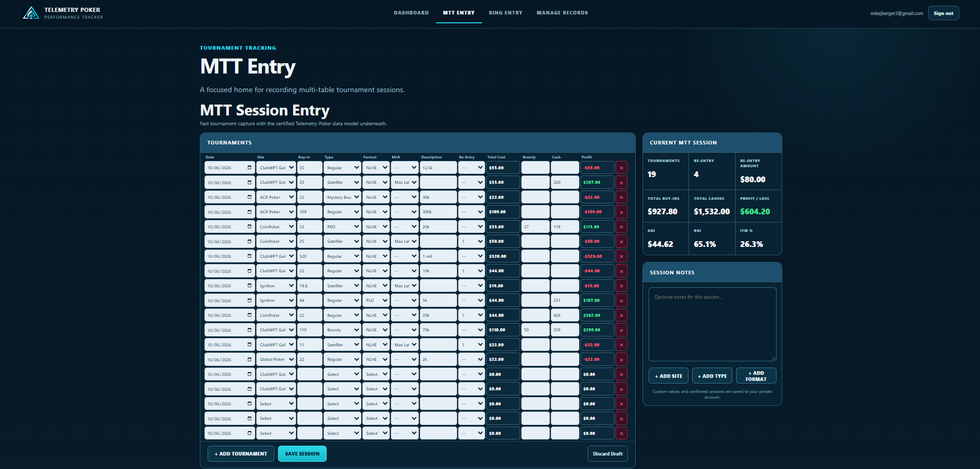The width and height of the screenshot is (980, 469).
Task: Delete the Mystery Bounty tournament row
Action: pyautogui.click(x=621, y=197)
